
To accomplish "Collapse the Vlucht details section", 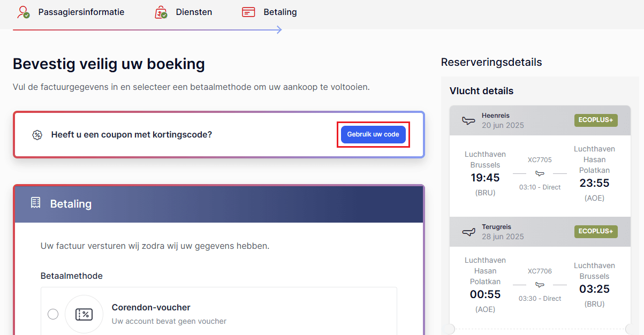I will click(x=483, y=90).
